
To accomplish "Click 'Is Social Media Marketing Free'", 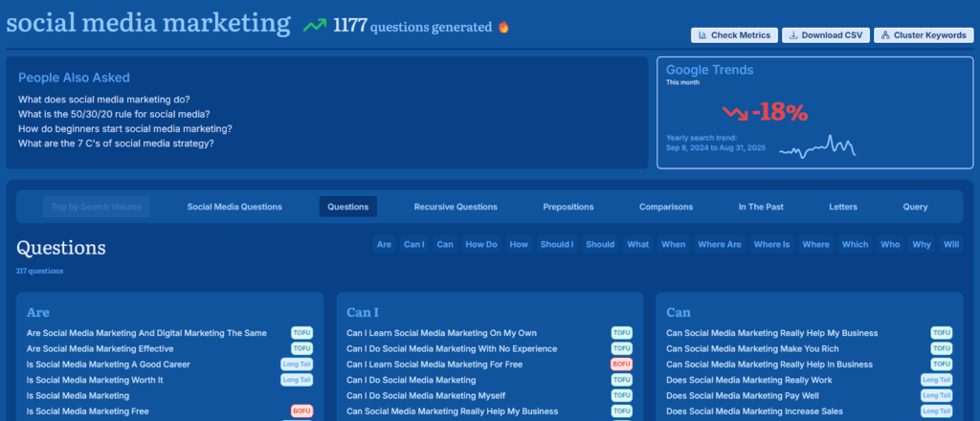I will point(87,411).
